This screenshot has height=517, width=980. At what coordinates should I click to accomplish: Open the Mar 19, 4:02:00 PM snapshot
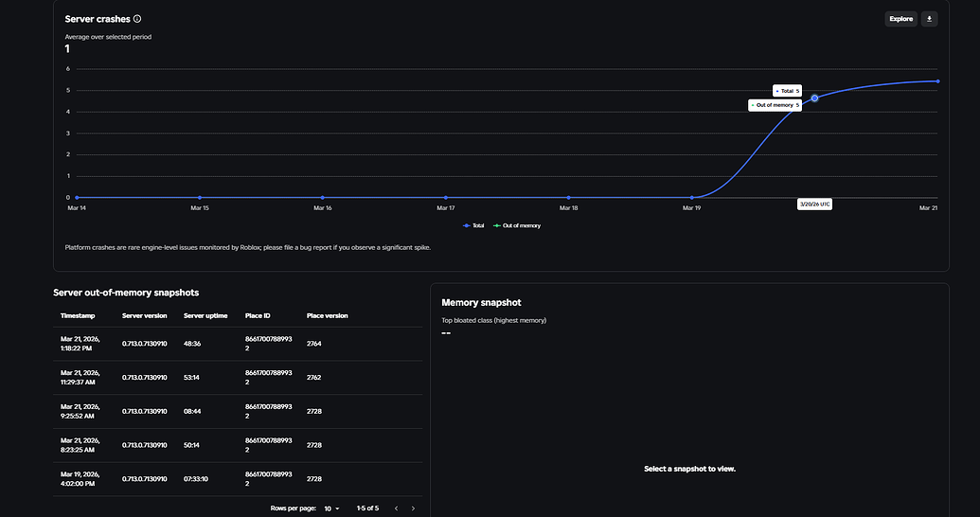[238, 479]
